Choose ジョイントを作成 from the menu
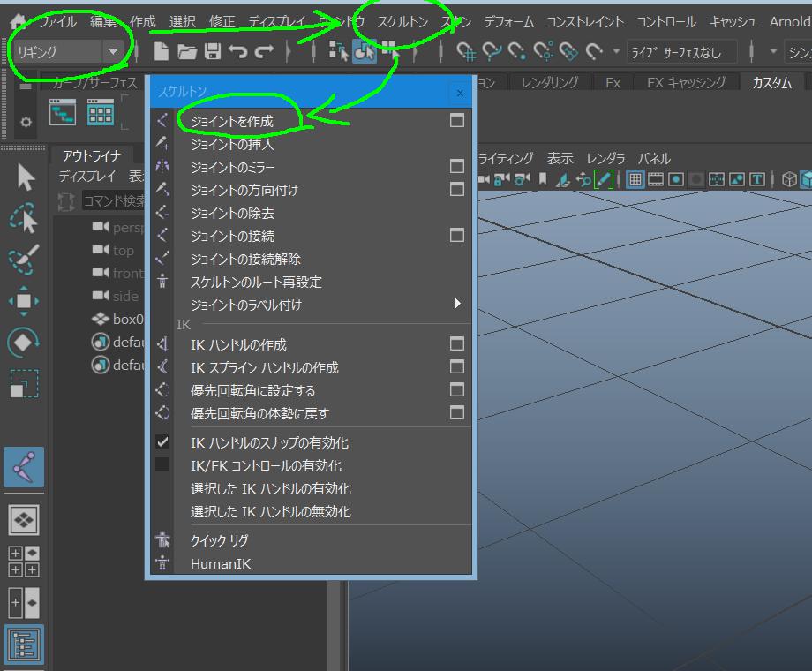Viewport: 812px width, 671px height. coord(232,121)
